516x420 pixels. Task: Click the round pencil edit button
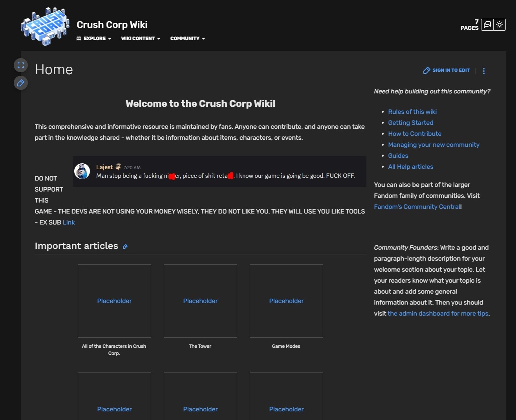(21, 83)
